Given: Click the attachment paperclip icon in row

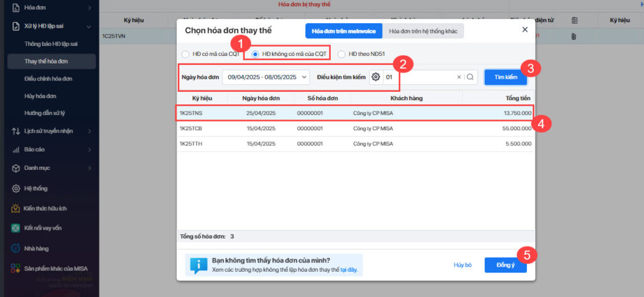Looking at the screenshot, I should pyautogui.click(x=574, y=36).
